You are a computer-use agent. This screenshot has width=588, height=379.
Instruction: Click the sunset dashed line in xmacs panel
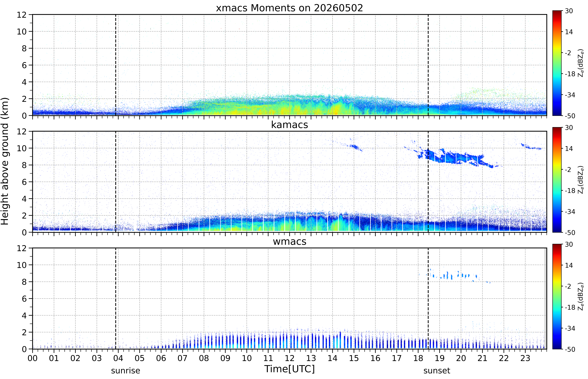(x=428, y=65)
